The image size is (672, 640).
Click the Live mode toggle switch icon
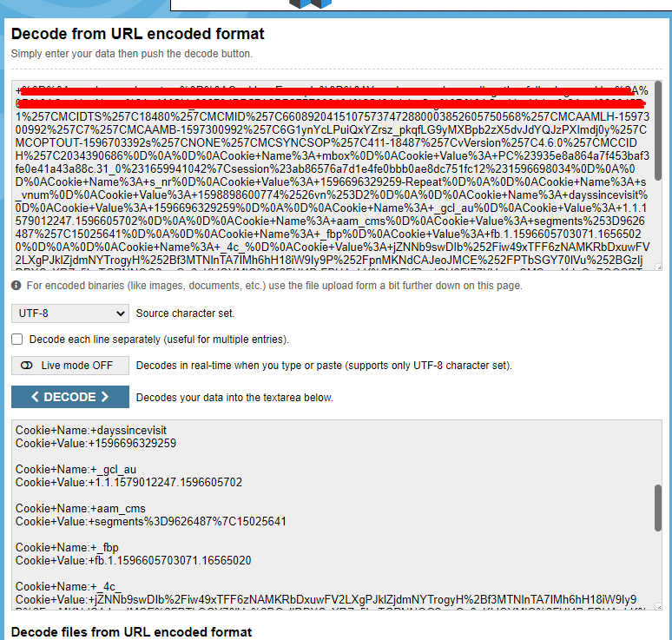click(27, 366)
